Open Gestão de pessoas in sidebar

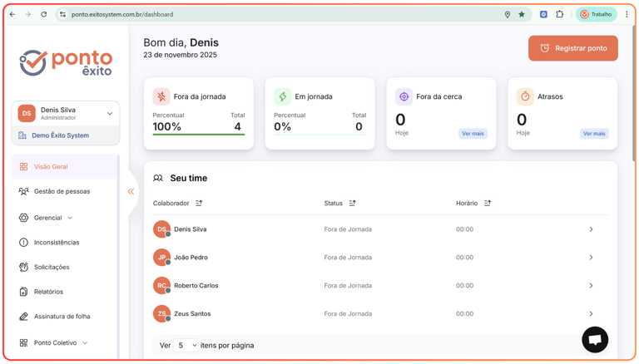click(62, 191)
